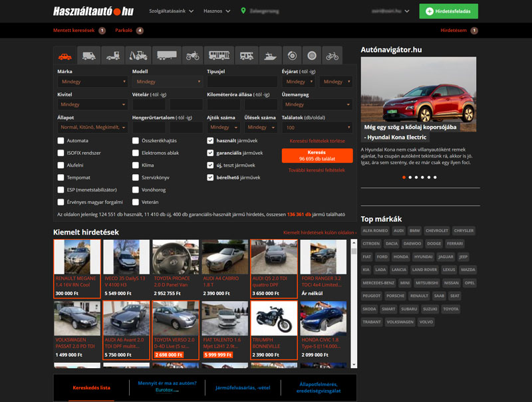Click the Típusjel input field
The height and width of the screenshot is (402, 532).
[x=242, y=82]
